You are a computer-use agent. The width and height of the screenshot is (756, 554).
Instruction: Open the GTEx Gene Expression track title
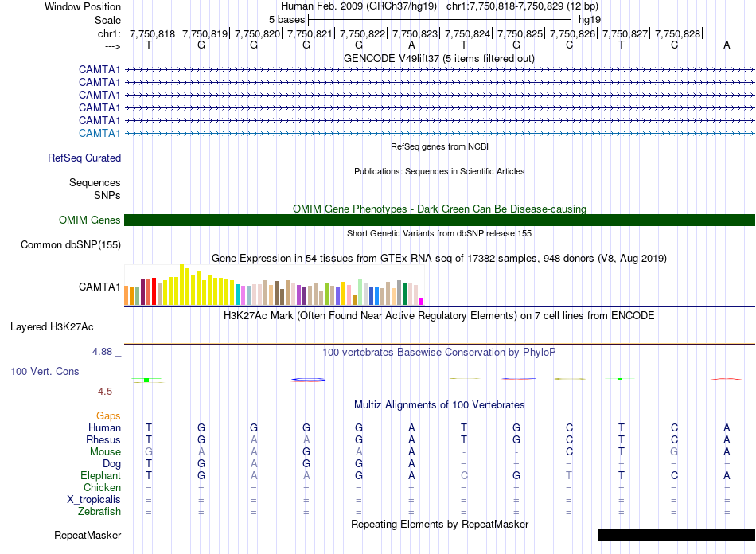[x=439, y=258]
